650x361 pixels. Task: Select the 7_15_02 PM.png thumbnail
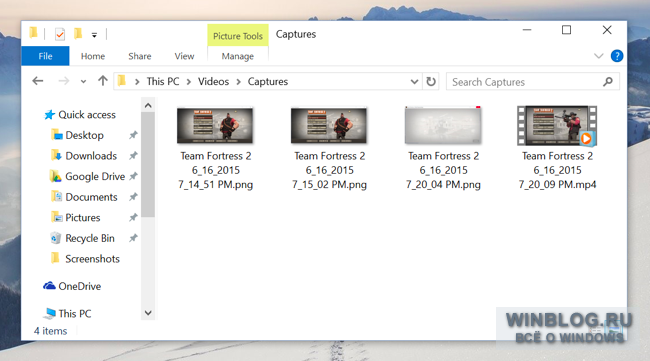tap(329, 126)
